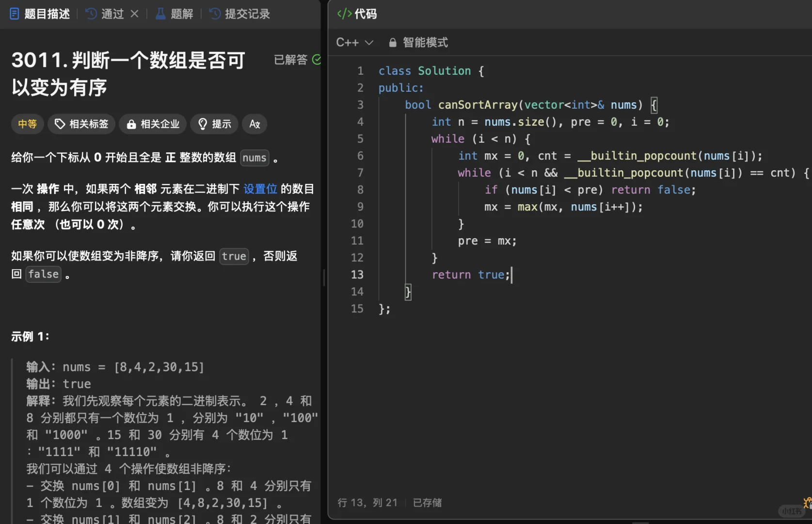
Task: Show 相关标签 tags
Action: [x=81, y=124]
